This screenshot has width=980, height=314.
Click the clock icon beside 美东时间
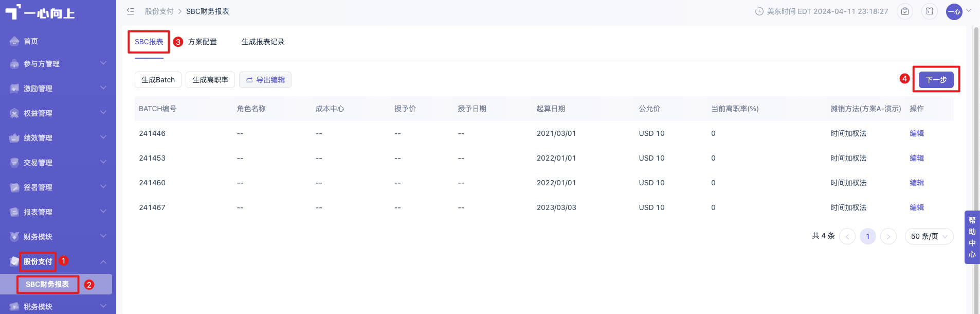click(759, 11)
